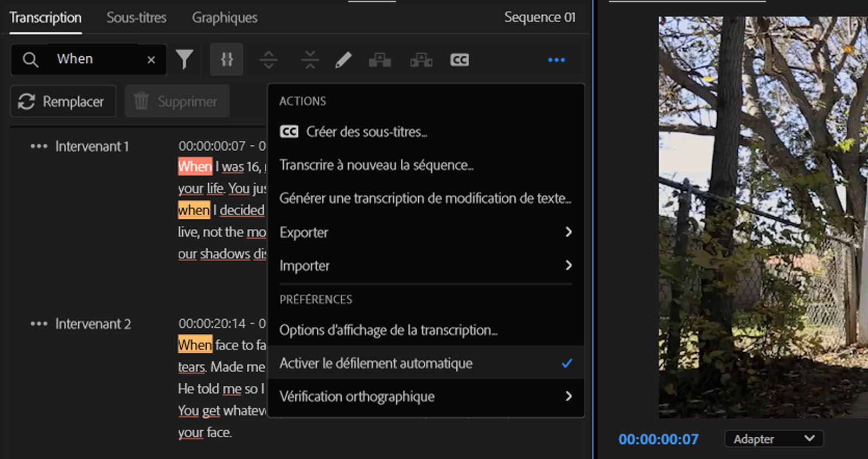Image resolution: width=868 pixels, height=459 pixels.
Task: Expand the Vérification orthographique submenu
Action: pos(426,397)
